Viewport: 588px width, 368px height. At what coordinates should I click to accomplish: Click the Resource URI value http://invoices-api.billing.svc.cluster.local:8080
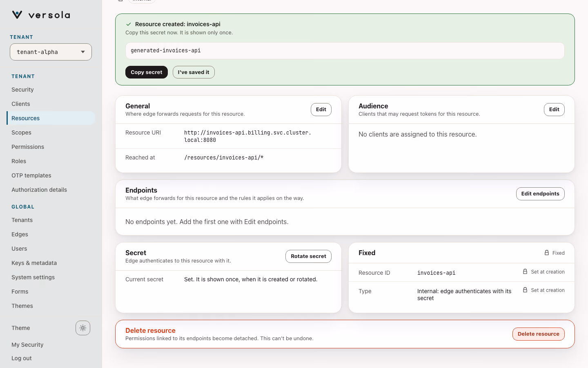[247, 136]
